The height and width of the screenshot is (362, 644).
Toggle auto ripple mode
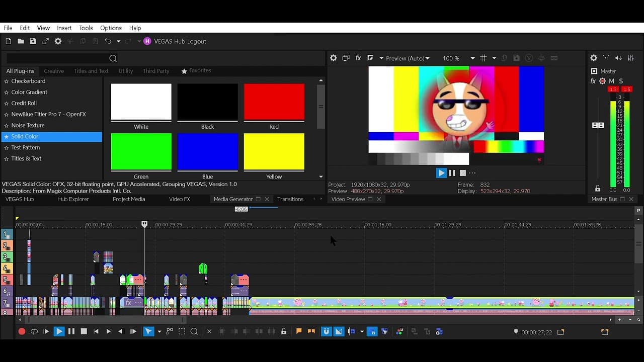(x=352, y=331)
